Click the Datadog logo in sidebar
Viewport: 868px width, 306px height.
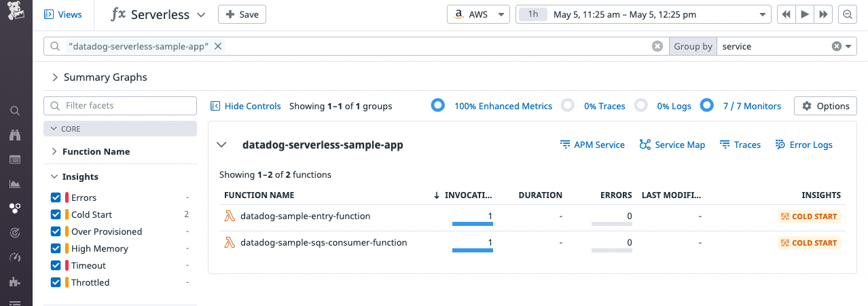(16, 12)
